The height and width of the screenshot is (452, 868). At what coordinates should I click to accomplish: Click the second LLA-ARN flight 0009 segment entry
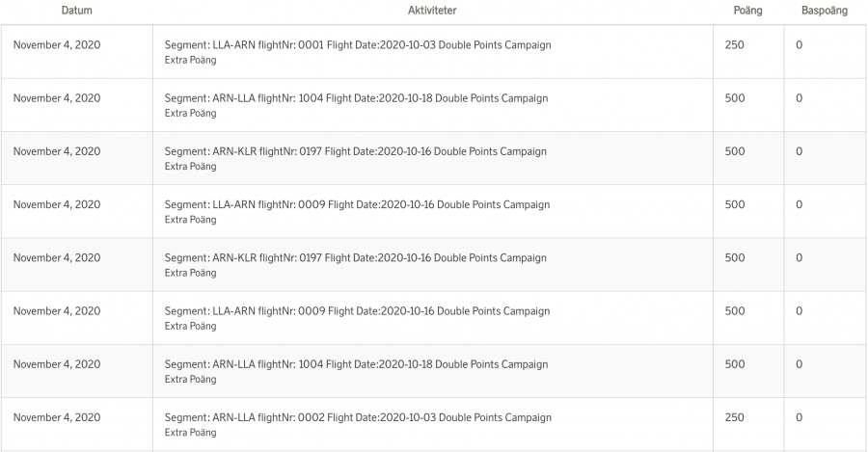click(357, 311)
